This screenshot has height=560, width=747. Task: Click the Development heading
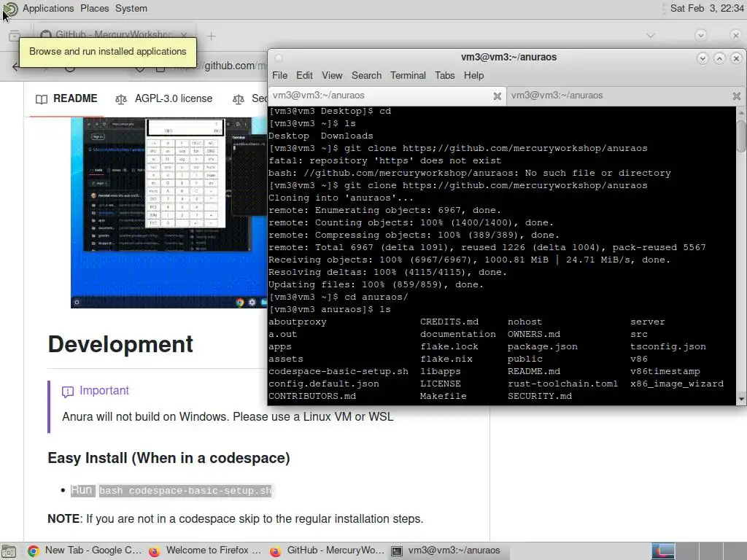(x=120, y=344)
